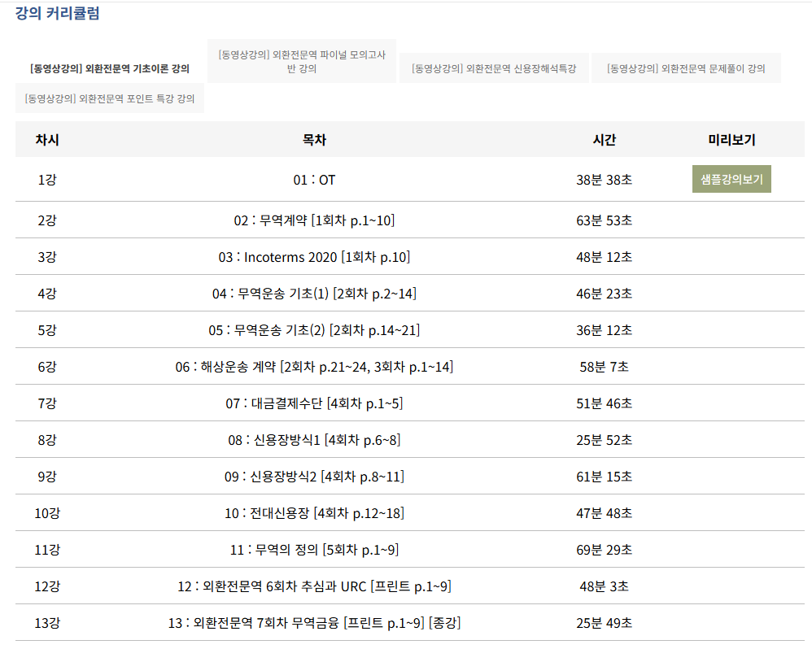812x649 pixels.
Task: Show the 포인트 특강 강의 tab
Action: (x=110, y=98)
